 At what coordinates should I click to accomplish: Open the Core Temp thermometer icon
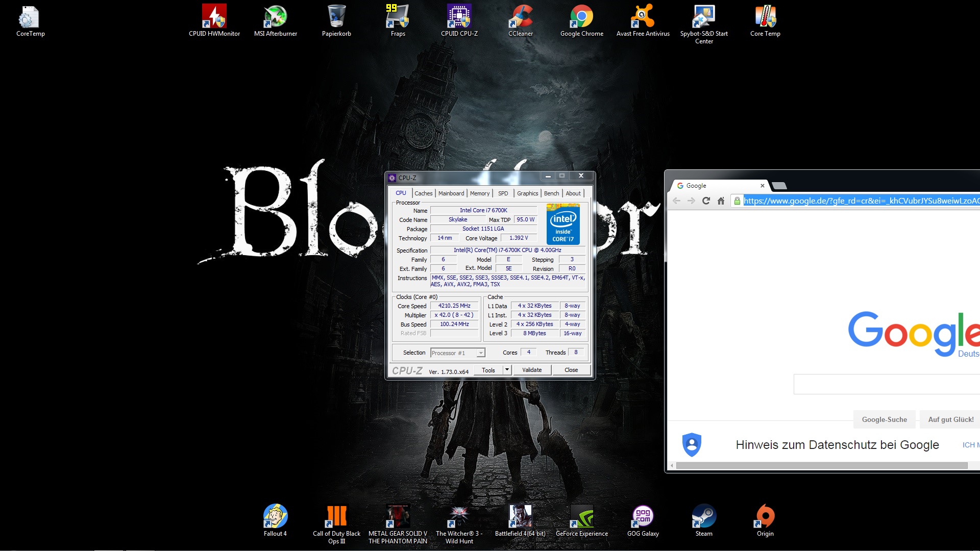[765, 21]
